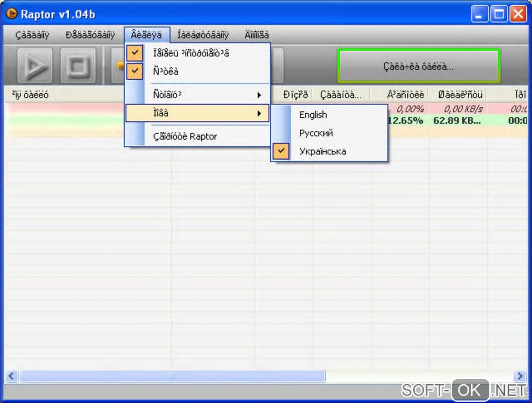Click the scroll right arrow

(520, 376)
